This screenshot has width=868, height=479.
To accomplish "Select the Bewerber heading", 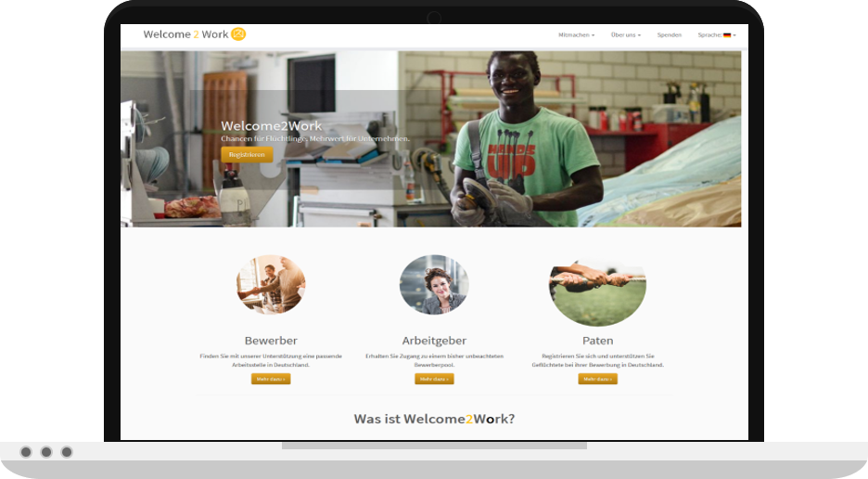I will point(271,341).
